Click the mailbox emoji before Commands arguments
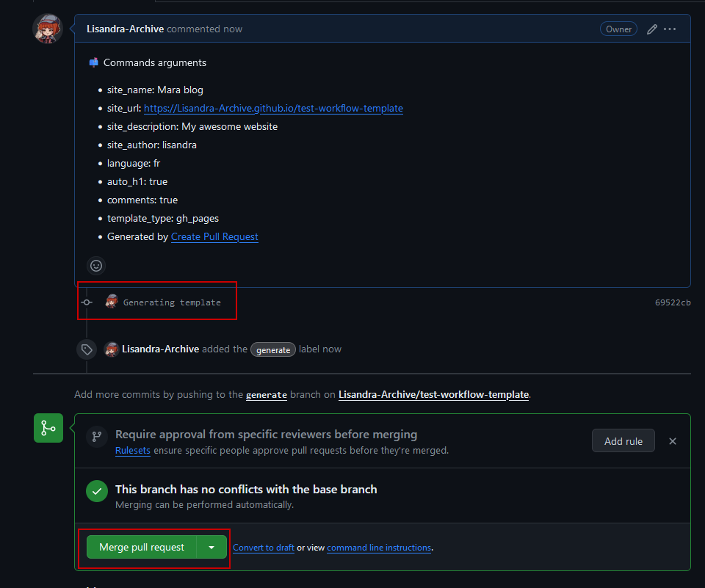The height and width of the screenshot is (588, 705). click(93, 62)
